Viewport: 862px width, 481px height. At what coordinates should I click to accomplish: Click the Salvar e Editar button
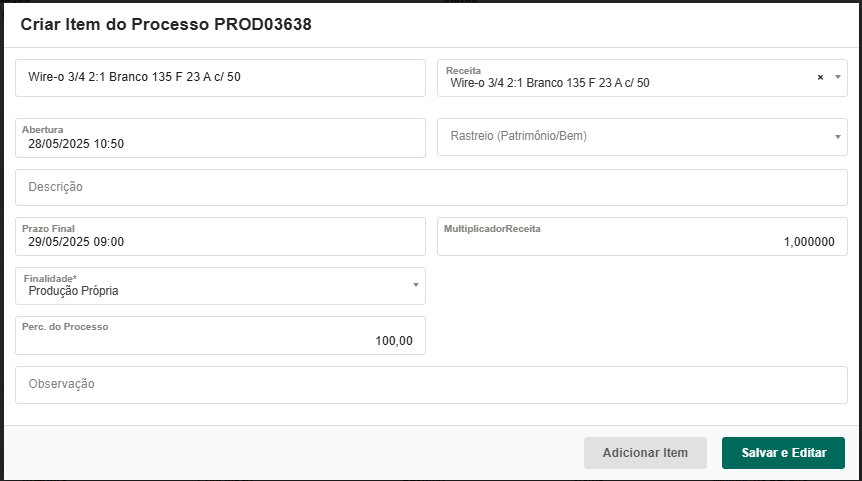783,453
